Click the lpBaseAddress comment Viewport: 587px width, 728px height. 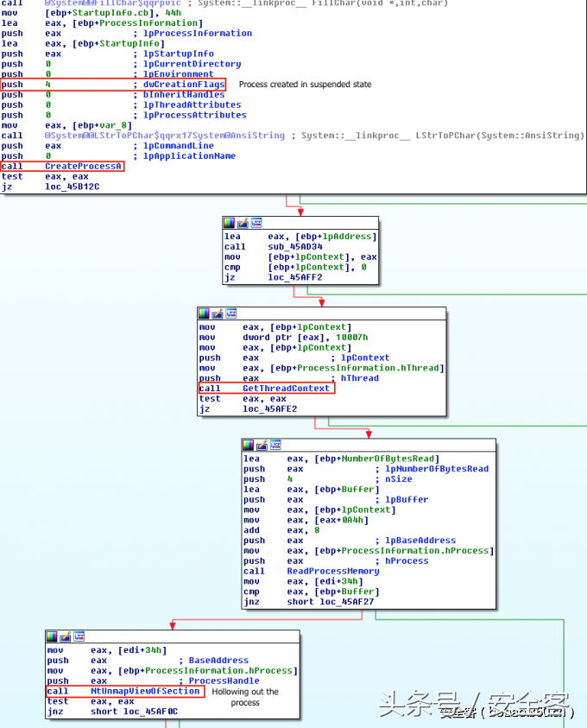[x=420, y=541]
